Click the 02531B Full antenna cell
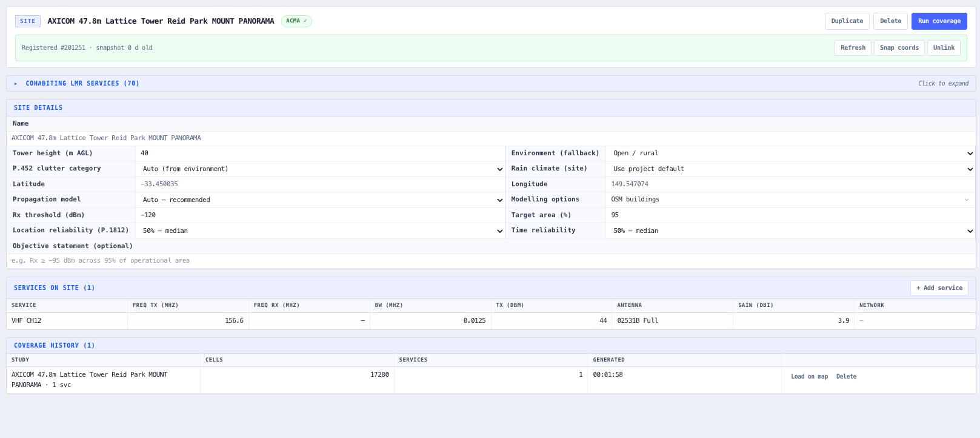Viewport: 980px width, 438px height. coord(672,321)
